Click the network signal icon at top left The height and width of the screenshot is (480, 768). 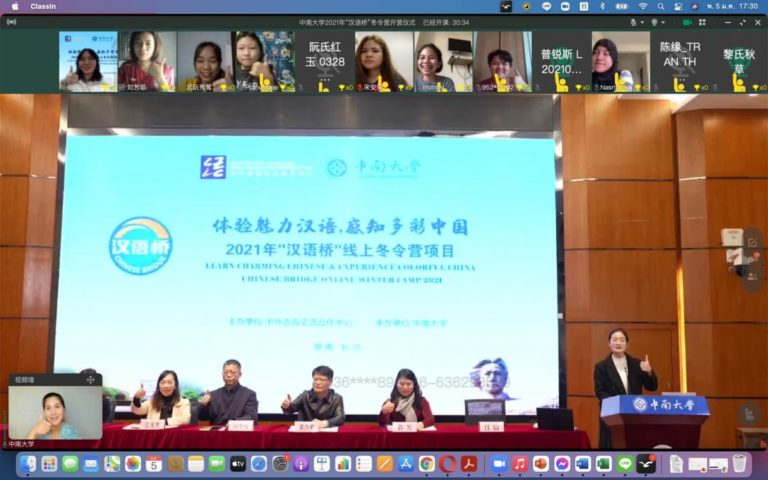pyautogui.click(x=12, y=22)
